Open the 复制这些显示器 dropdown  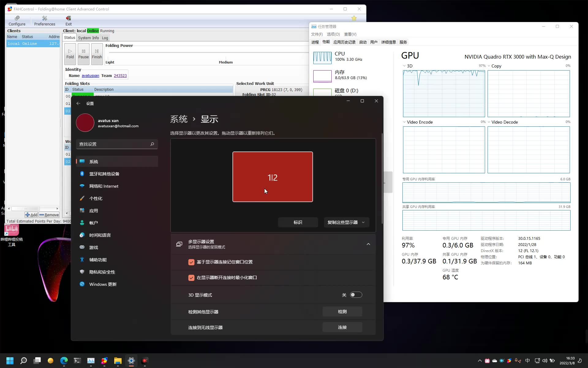pyautogui.click(x=346, y=222)
